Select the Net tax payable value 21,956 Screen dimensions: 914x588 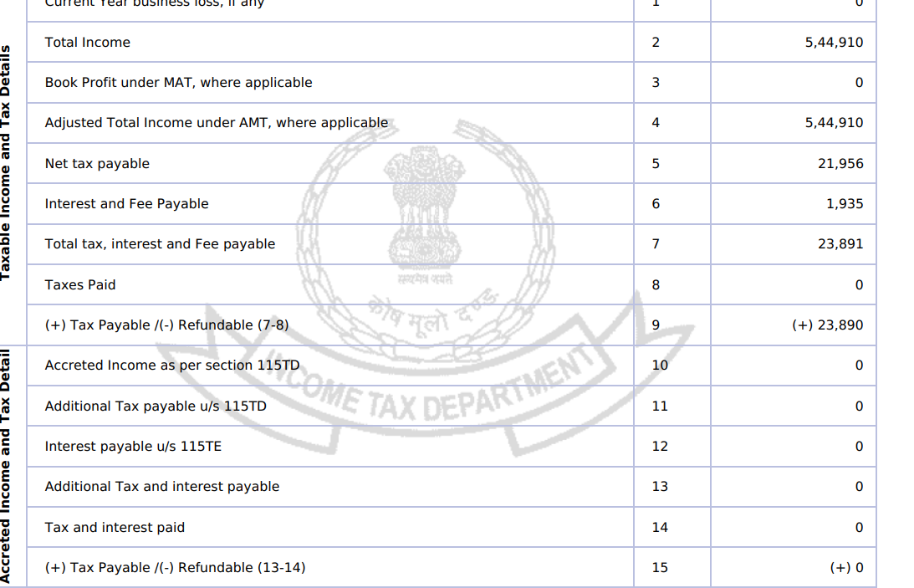(840, 164)
